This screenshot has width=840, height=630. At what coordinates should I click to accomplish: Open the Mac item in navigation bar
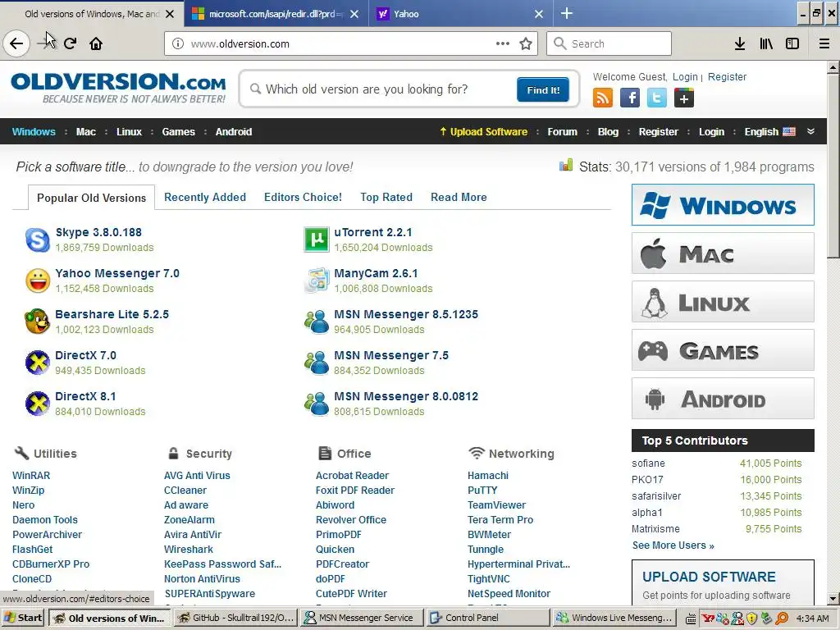tap(85, 132)
